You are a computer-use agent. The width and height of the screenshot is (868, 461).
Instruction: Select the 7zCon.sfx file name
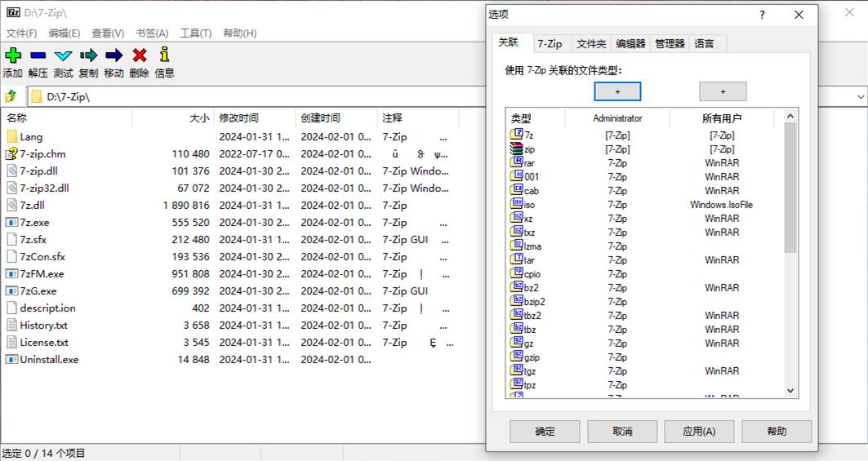pos(42,257)
